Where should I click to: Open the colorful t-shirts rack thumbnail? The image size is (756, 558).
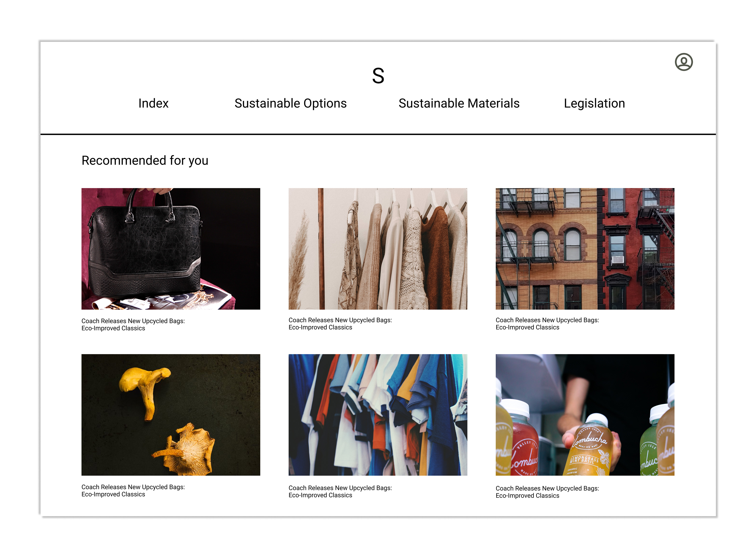point(378,415)
